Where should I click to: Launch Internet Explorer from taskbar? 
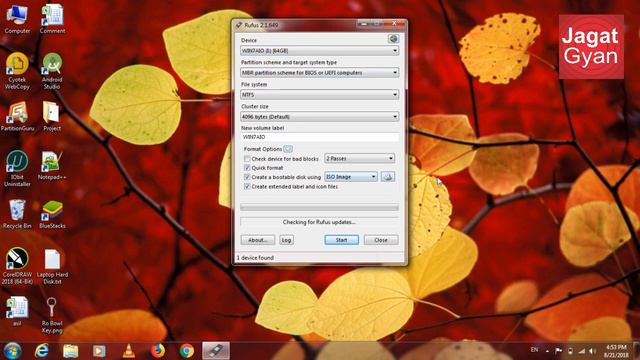coord(41,351)
